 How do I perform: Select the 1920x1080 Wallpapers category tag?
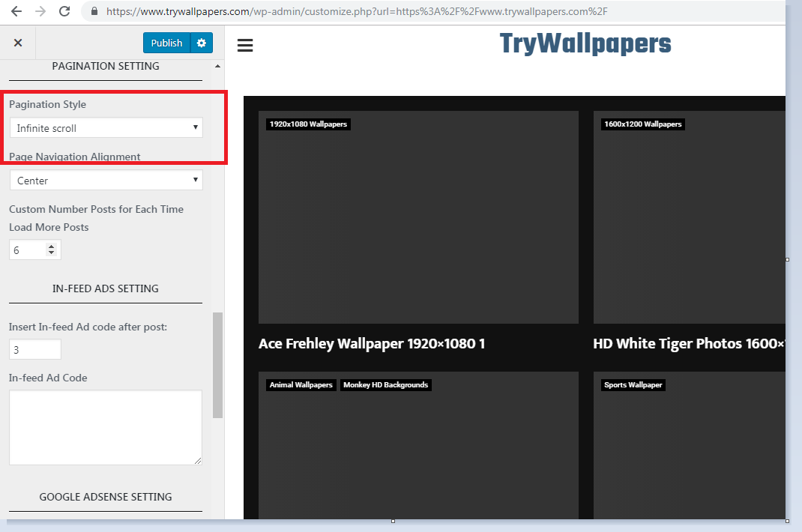click(x=308, y=124)
